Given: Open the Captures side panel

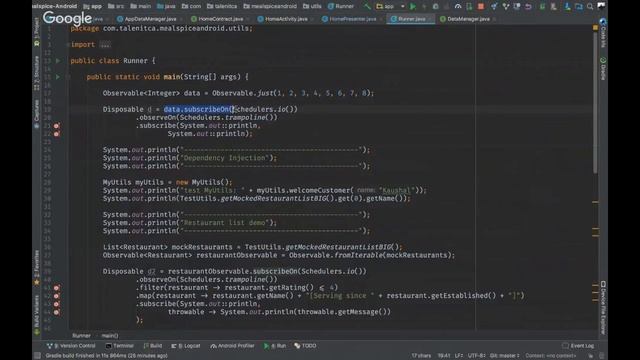Looking at the screenshot, I should click(37, 114).
